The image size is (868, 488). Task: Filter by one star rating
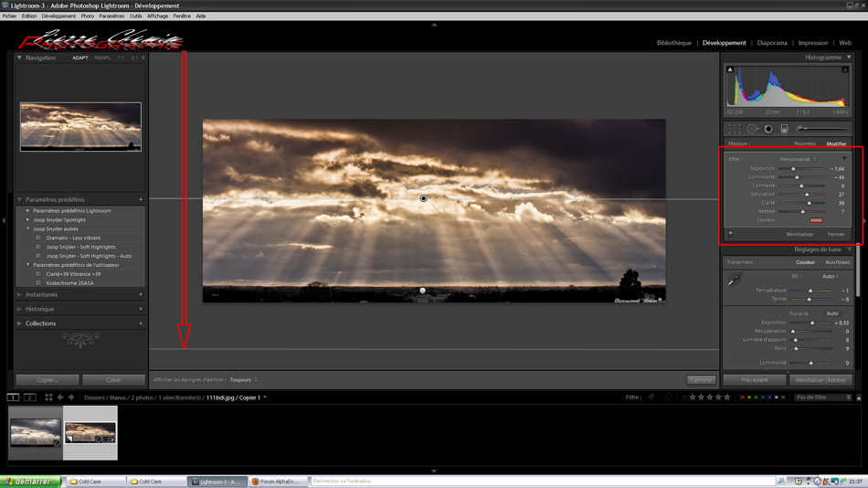point(693,398)
